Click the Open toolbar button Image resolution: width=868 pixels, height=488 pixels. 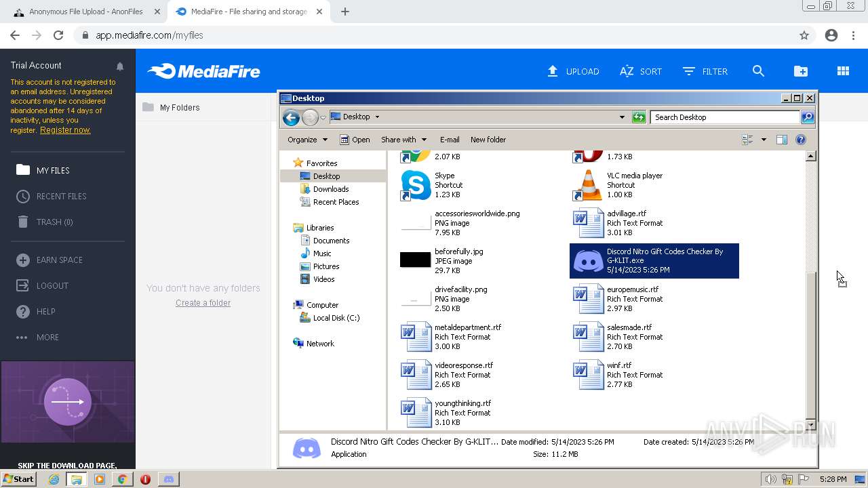click(x=355, y=140)
